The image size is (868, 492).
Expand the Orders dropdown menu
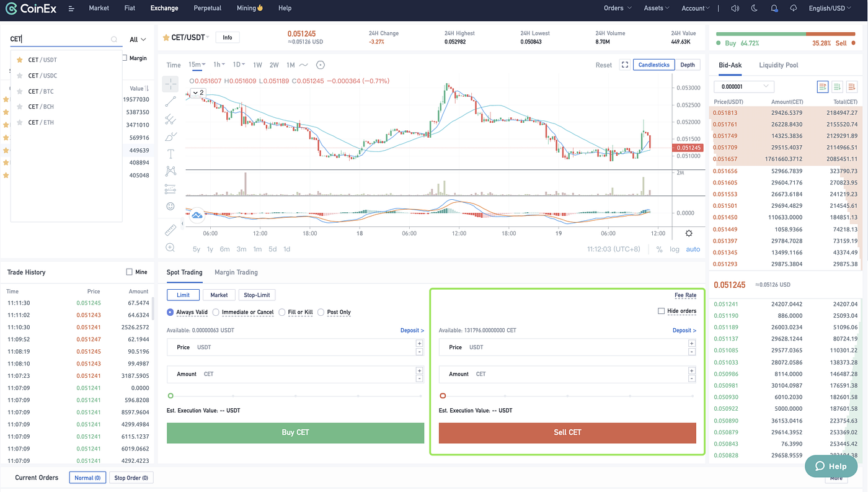[x=618, y=8]
